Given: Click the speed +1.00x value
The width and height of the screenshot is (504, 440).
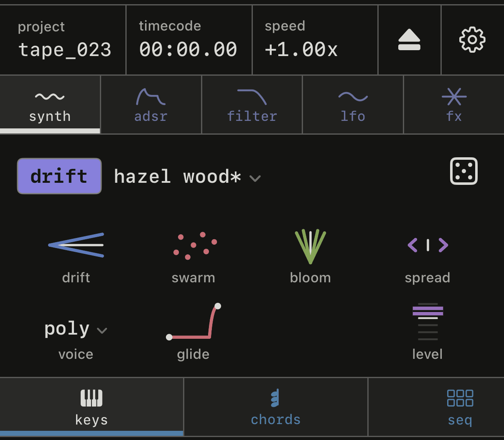Looking at the screenshot, I should pos(301,49).
